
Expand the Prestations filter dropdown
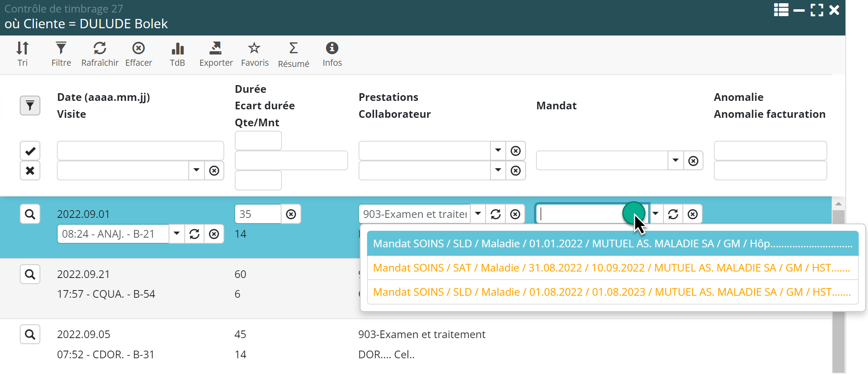coord(498,150)
